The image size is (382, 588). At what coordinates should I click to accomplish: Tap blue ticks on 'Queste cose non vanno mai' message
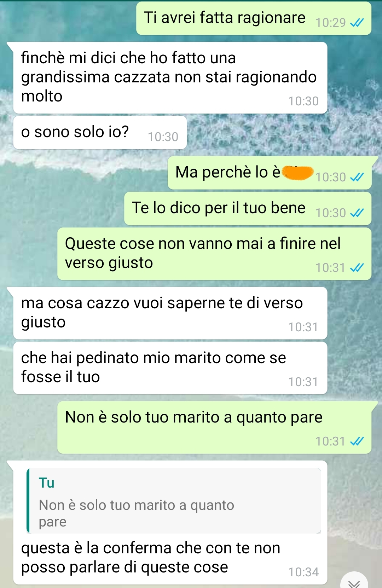pos(357,268)
